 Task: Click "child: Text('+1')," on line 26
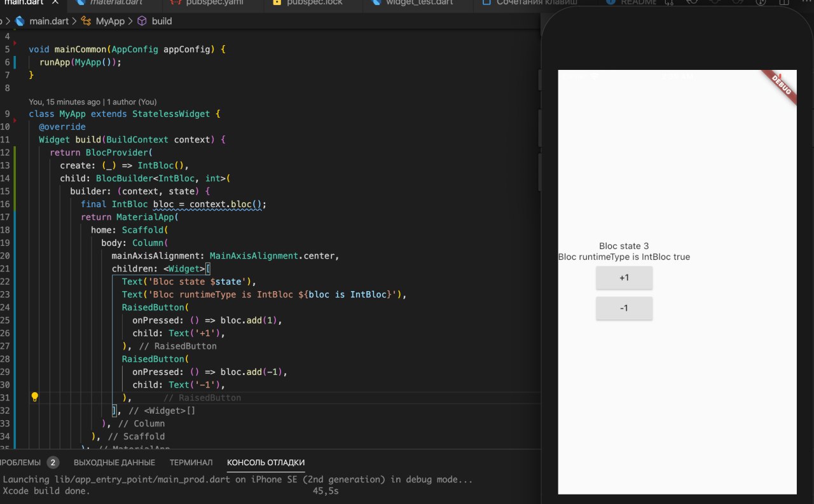pos(179,332)
